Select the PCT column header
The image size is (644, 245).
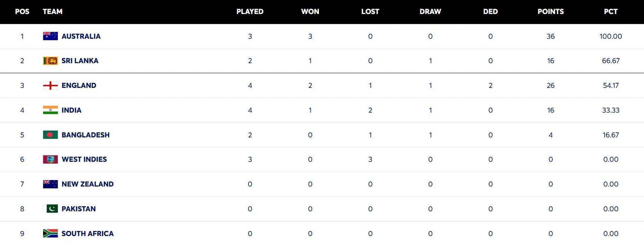coord(610,11)
